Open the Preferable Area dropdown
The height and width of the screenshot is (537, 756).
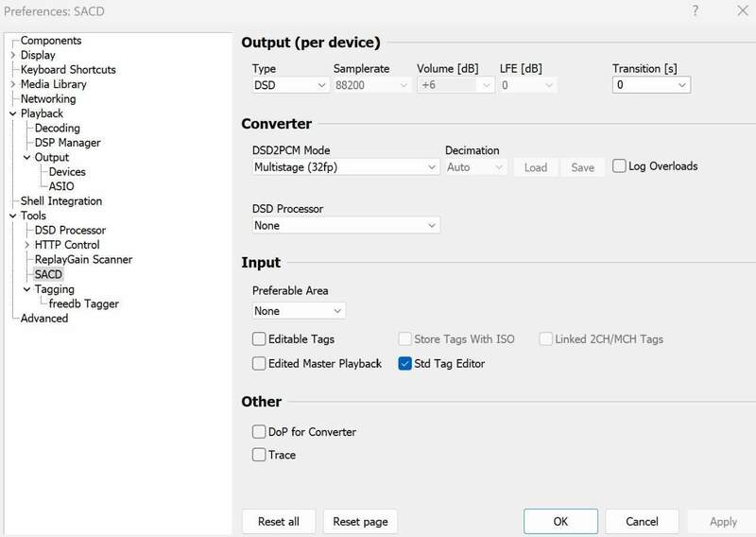(x=299, y=310)
